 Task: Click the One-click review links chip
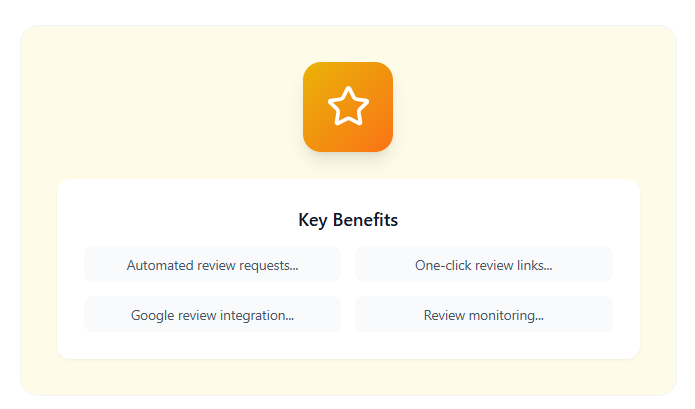[483, 265]
